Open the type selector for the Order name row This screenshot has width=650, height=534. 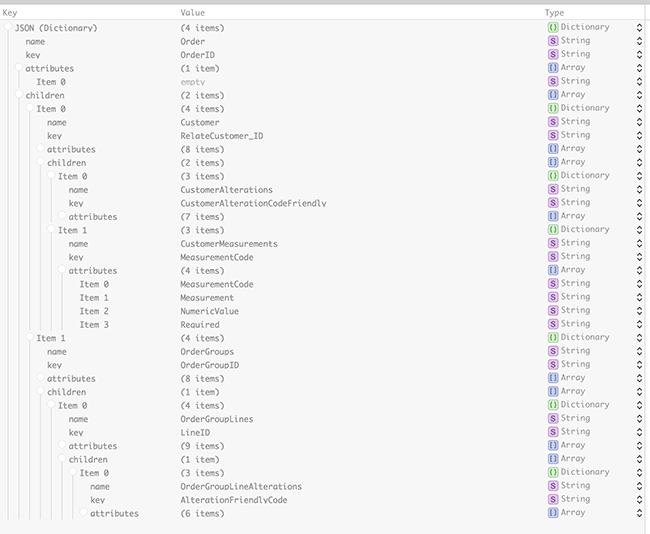(x=639, y=41)
